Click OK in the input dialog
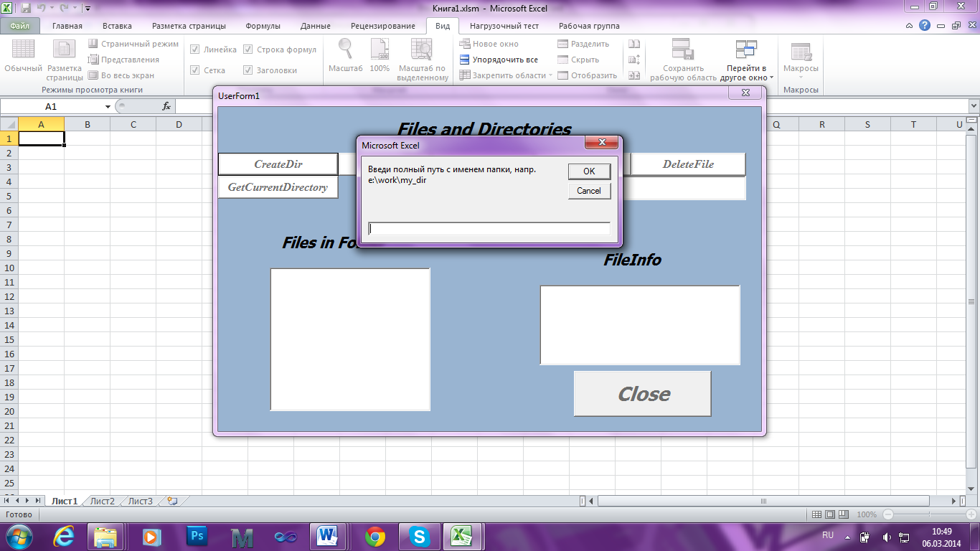Screen dimensions: 980x551 click(x=589, y=171)
